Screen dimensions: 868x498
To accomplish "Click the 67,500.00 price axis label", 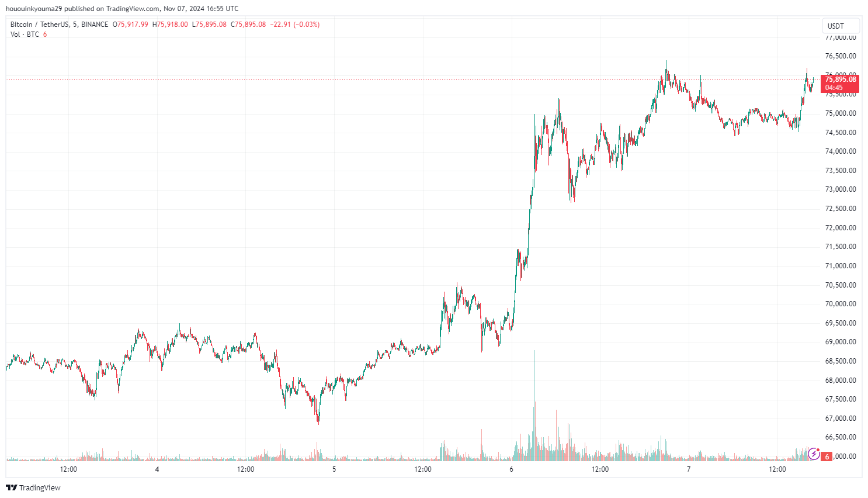I will pyautogui.click(x=841, y=399).
